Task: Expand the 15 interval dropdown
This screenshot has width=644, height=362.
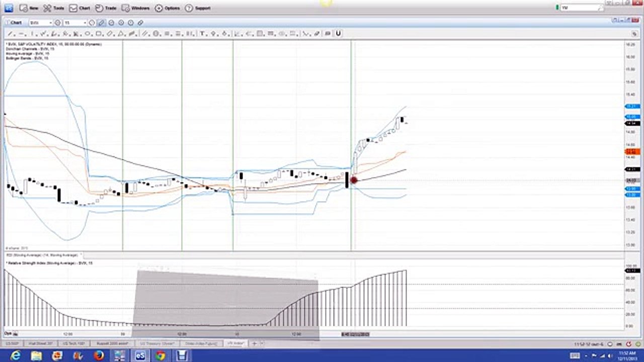Action: pos(85,23)
